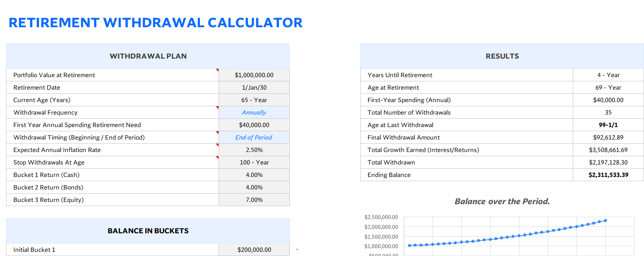This screenshot has height=256, width=644.
Task: Click the Withdrawal Timing label
Action: pos(79,137)
